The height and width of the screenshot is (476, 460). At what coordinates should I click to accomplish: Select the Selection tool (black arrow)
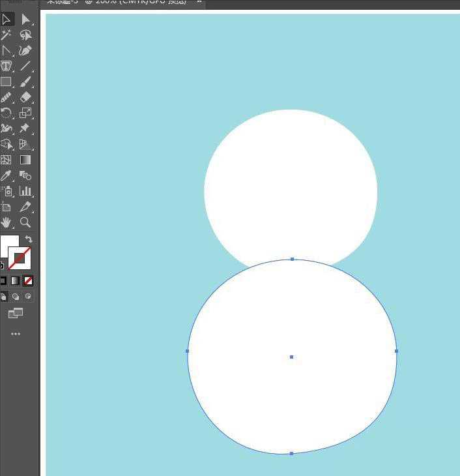pyautogui.click(x=7, y=20)
